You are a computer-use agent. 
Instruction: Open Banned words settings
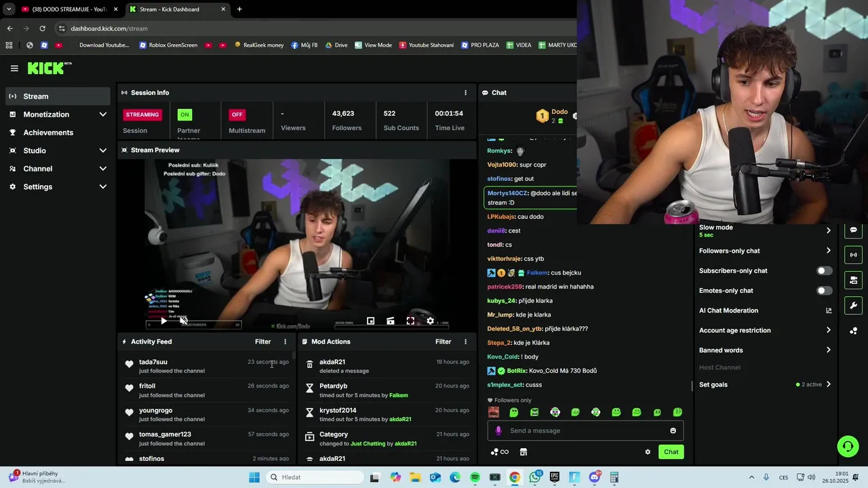[x=765, y=350]
